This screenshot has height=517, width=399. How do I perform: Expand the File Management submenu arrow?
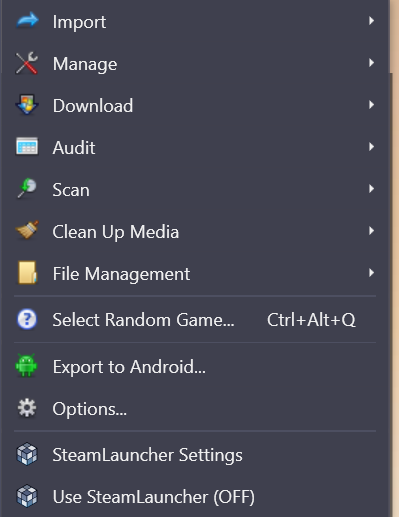coord(371,273)
